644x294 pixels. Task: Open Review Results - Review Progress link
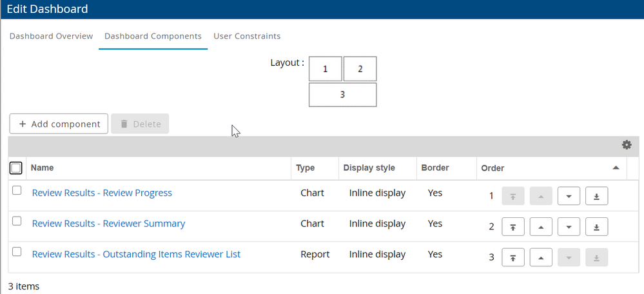(102, 193)
